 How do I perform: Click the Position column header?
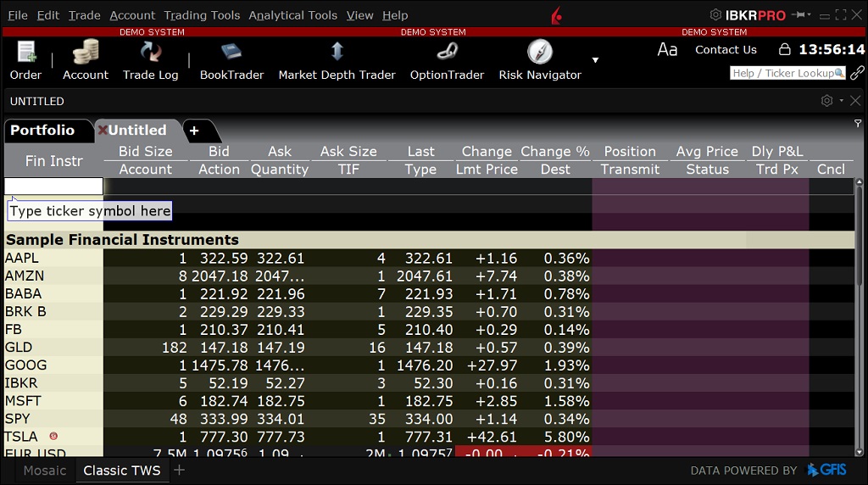point(630,152)
